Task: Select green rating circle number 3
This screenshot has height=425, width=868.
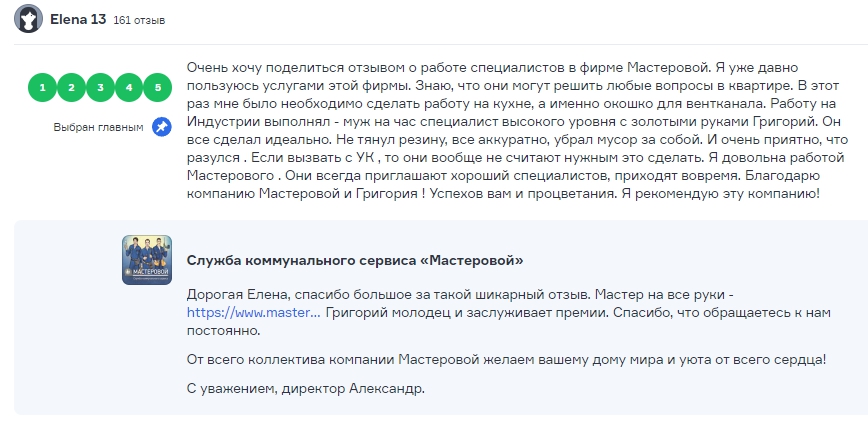Action: [x=100, y=88]
